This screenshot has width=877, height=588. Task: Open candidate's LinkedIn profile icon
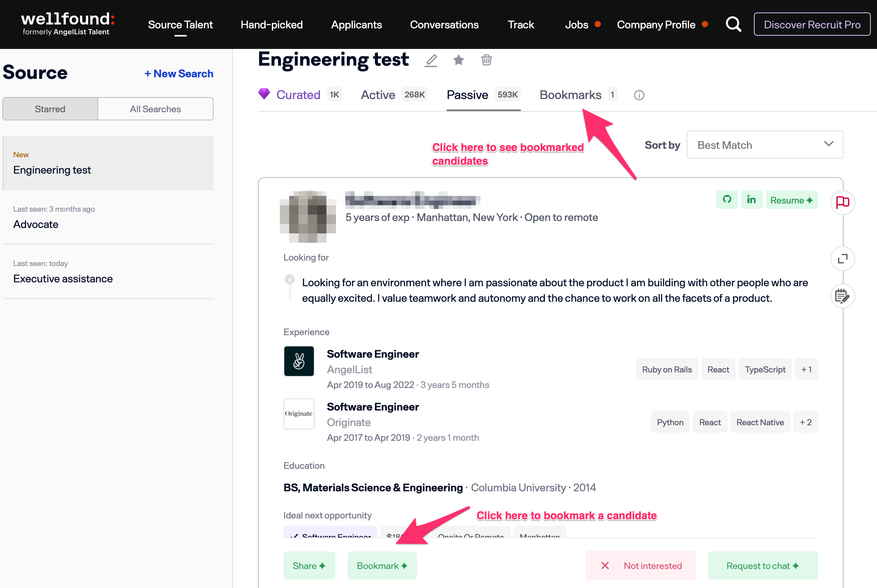[x=751, y=200]
